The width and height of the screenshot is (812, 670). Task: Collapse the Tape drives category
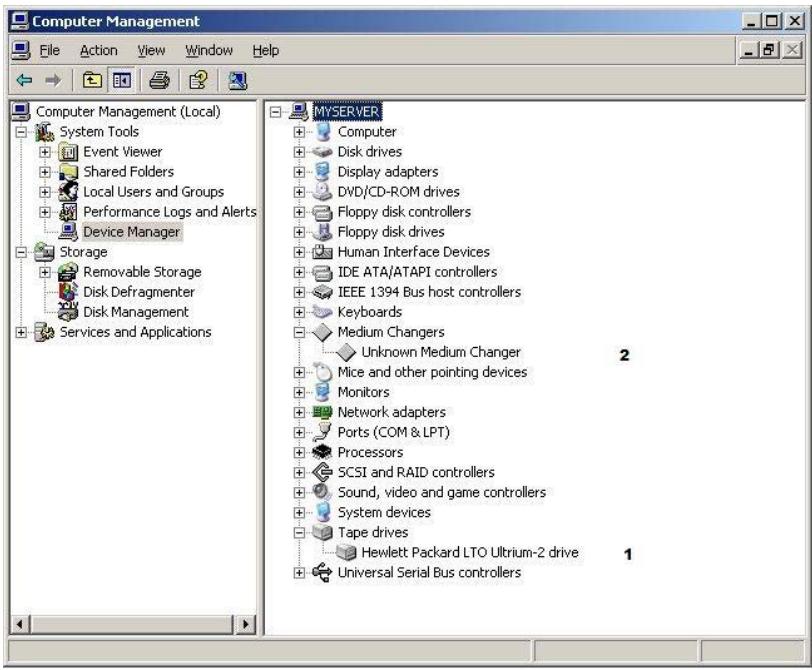pos(299,533)
